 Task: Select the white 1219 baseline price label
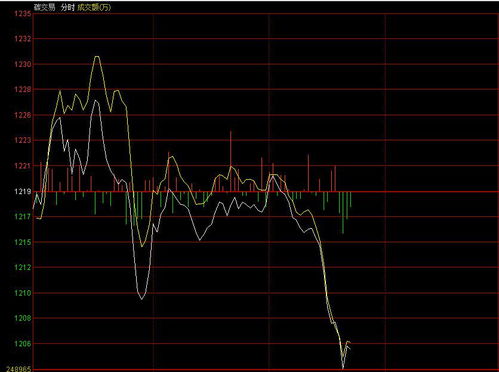pyautogui.click(x=23, y=191)
